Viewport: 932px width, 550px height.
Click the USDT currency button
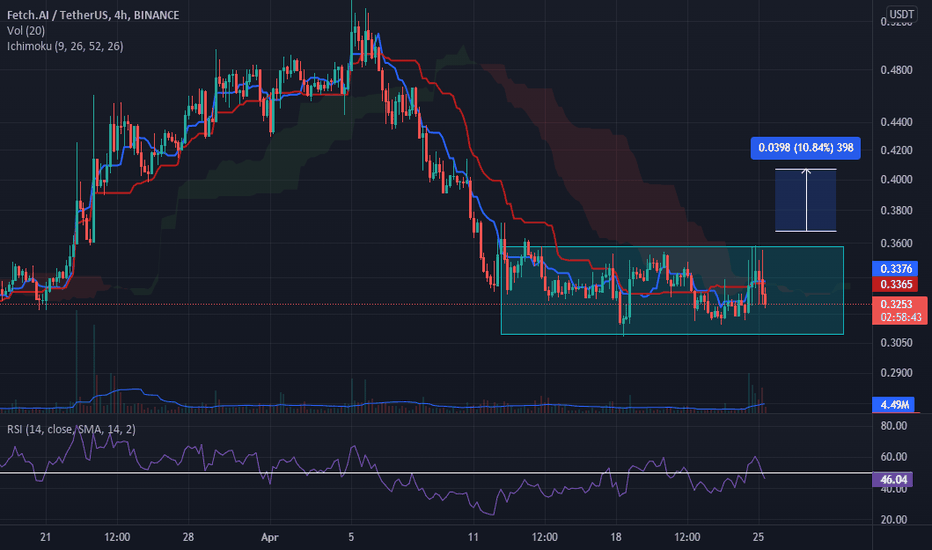pyautogui.click(x=901, y=14)
